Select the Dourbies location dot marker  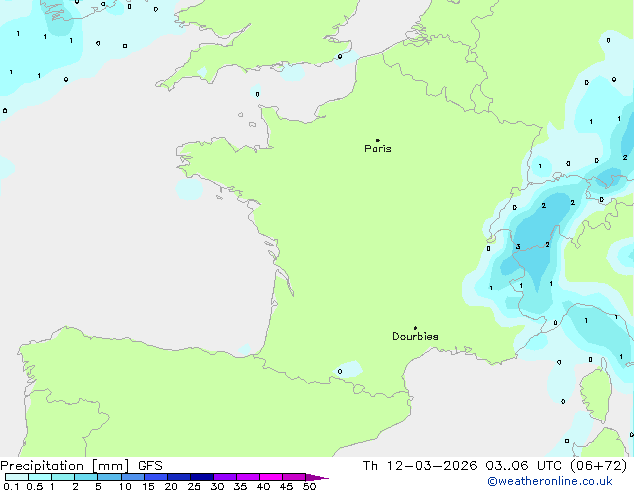pyautogui.click(x=415, y=328)
